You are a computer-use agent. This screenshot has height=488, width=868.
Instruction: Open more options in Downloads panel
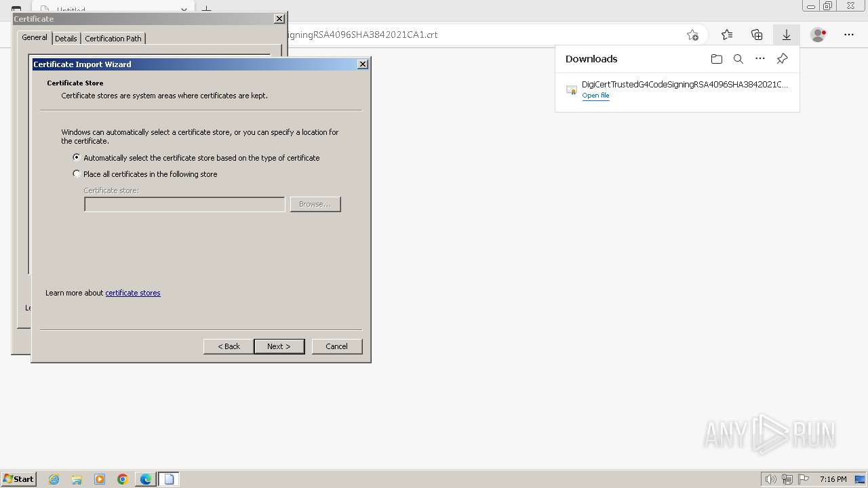coord(760,59)
